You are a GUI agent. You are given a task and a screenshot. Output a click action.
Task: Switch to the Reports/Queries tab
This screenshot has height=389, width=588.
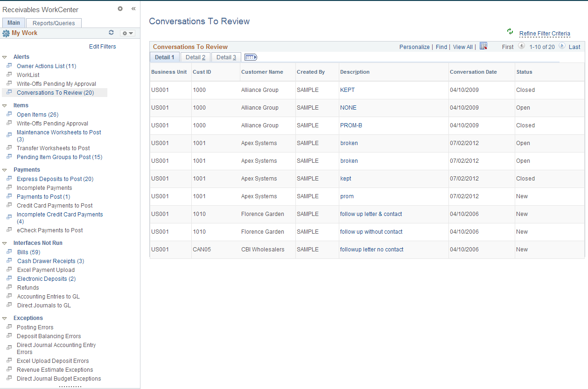click(54, 23)
